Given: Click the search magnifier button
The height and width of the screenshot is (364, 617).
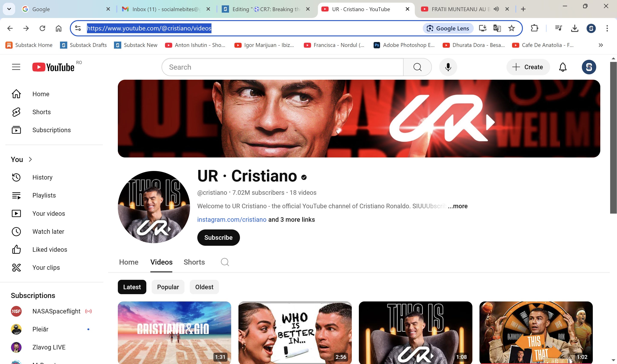Looking at the screenshot, I should (417, 67).
